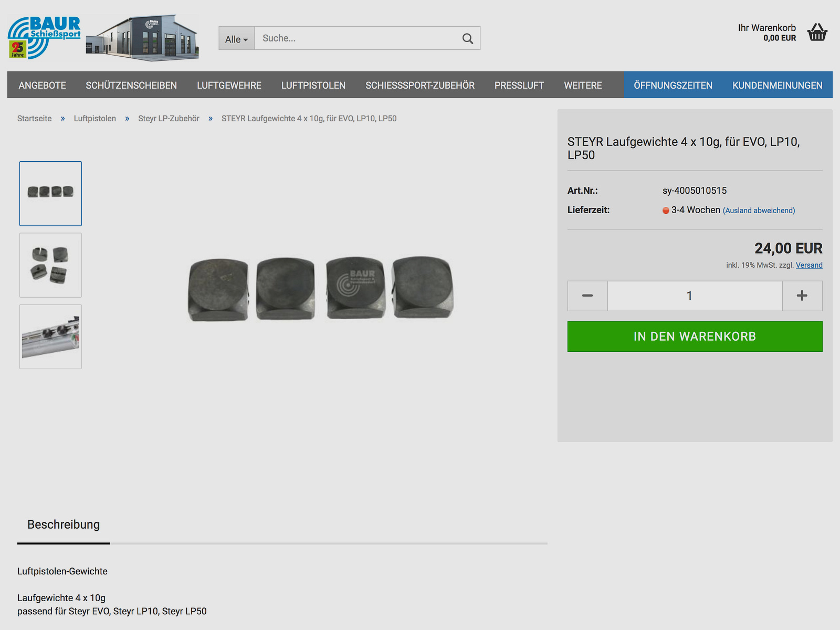This screenshot has height=630, width=840.
Task: Open the LUFTGEWEHRE menu
Action: 229,85
